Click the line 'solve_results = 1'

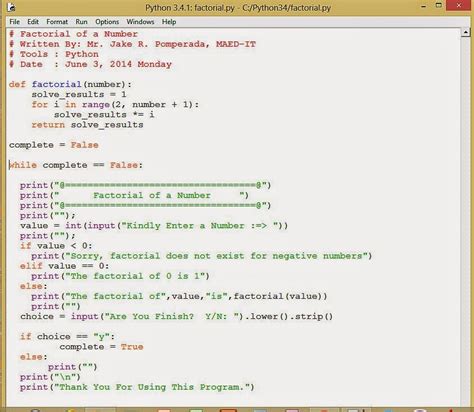79,95
